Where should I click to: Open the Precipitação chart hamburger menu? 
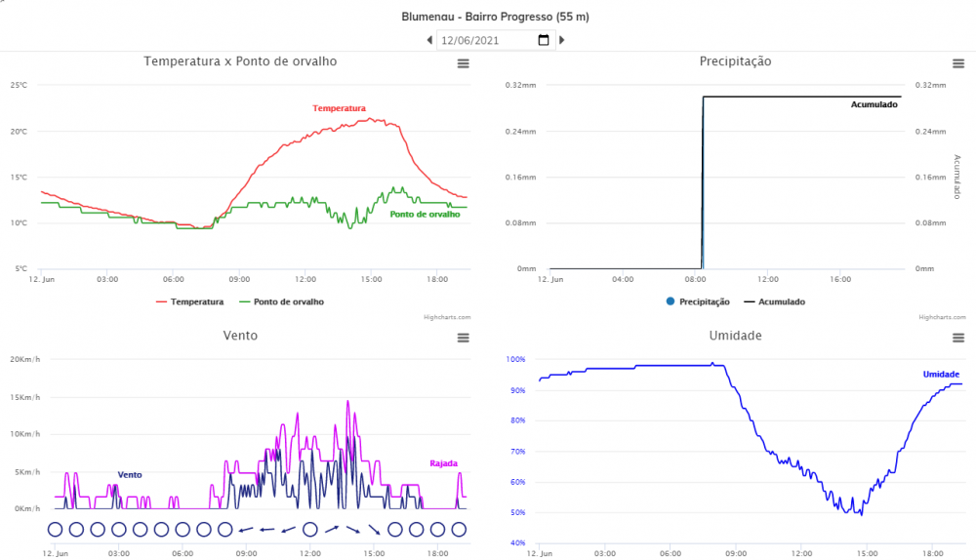click(956, 63)
